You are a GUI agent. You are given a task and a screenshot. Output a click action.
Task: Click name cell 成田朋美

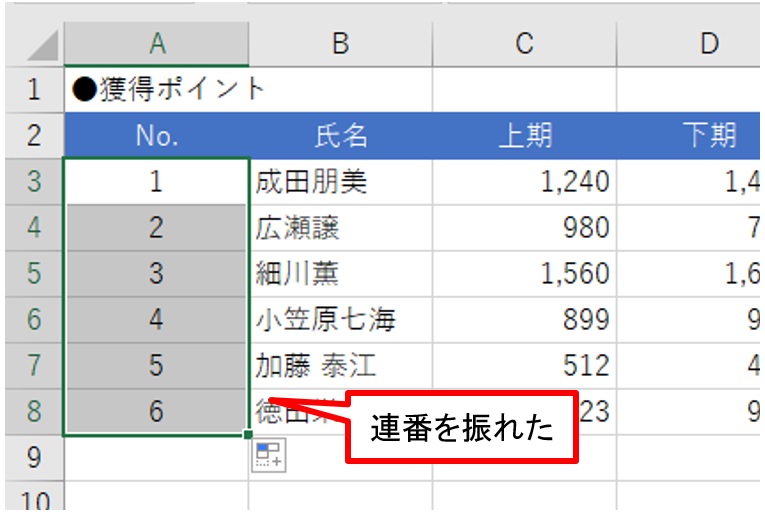pyautogui.click(x=341, y=181)
